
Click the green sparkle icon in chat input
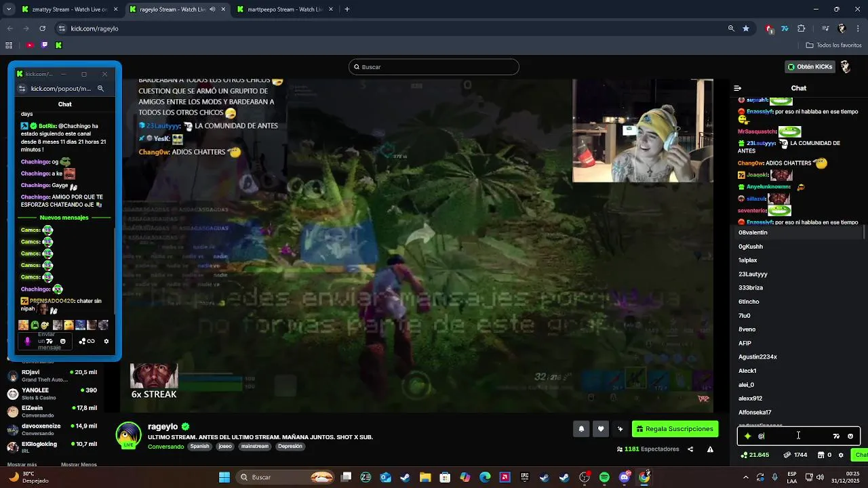pos(747,436)
